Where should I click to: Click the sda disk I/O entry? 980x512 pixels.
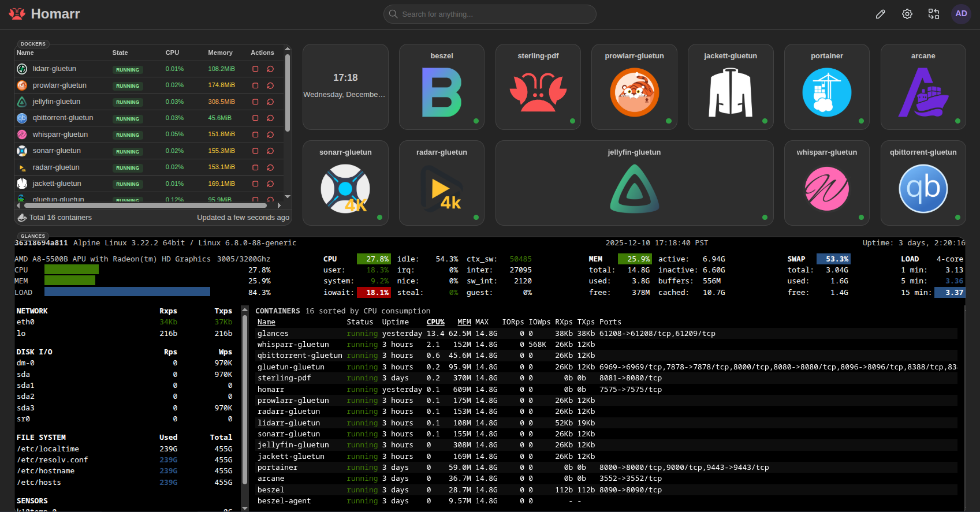[23, 375]
